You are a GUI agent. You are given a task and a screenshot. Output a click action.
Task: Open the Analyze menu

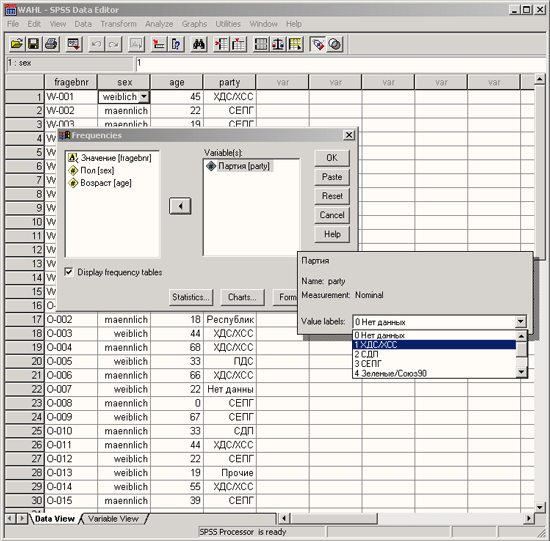pyautogui.click(x=159, y=24)
